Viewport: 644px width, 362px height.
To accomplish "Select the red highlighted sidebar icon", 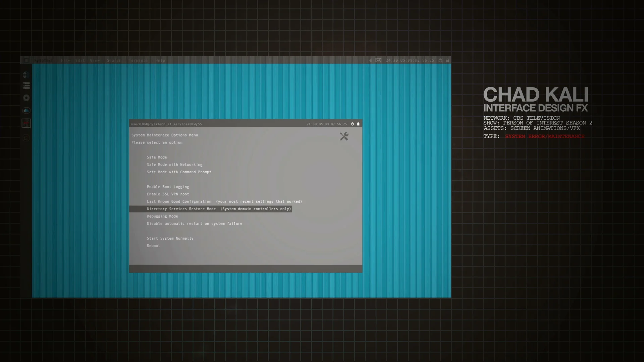I will (x=26, y=123).
